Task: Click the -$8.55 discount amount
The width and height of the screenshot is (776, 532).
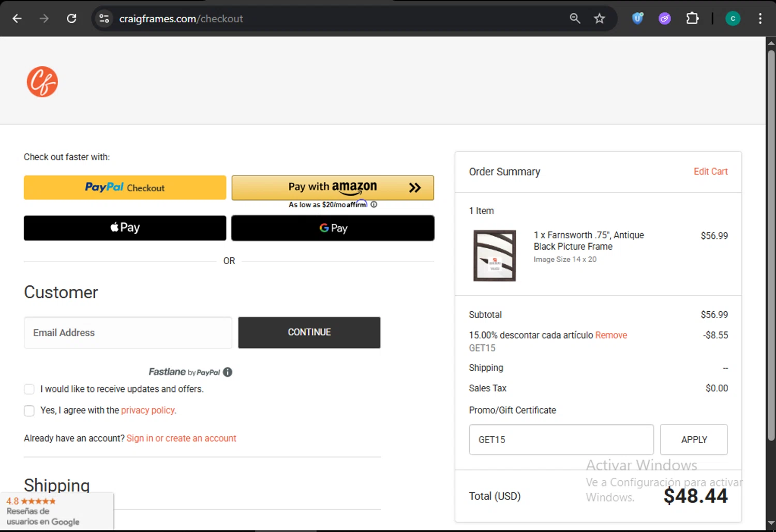Action: point(715,335)
